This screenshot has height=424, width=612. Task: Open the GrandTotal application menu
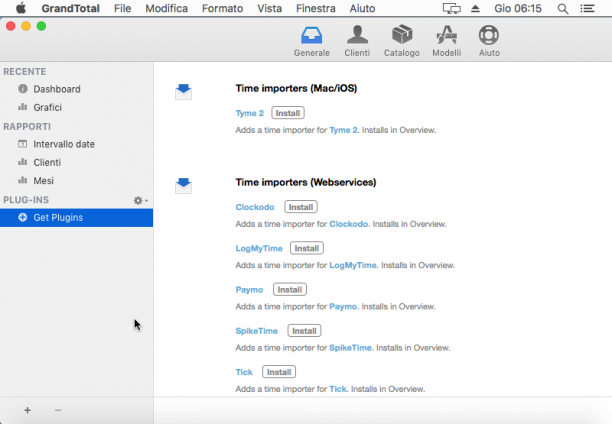71,8
